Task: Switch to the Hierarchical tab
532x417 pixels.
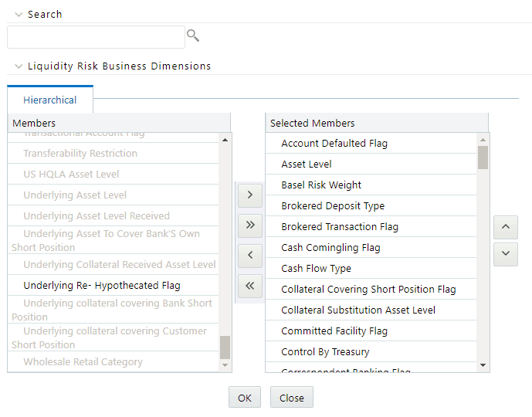Action: coord(50,100)
